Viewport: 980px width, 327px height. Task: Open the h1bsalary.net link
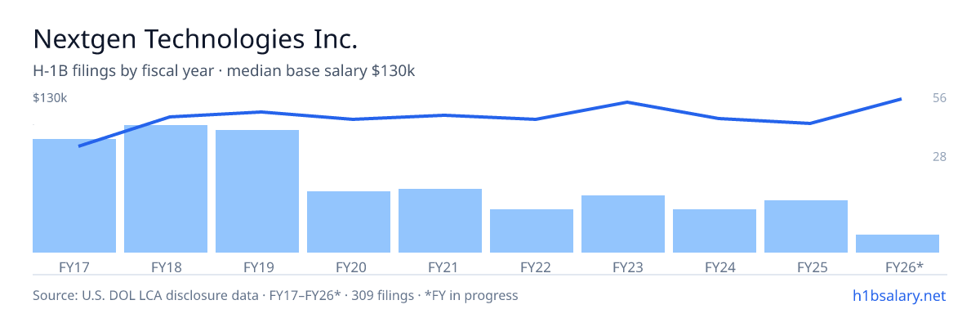[898, 295]
